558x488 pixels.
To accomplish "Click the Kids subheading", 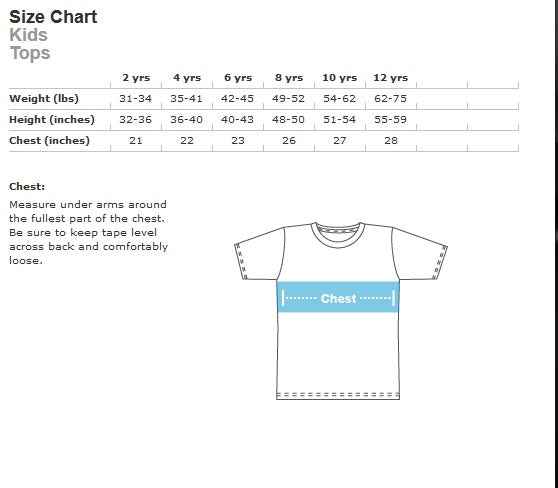I will click(x=28, y=35).
